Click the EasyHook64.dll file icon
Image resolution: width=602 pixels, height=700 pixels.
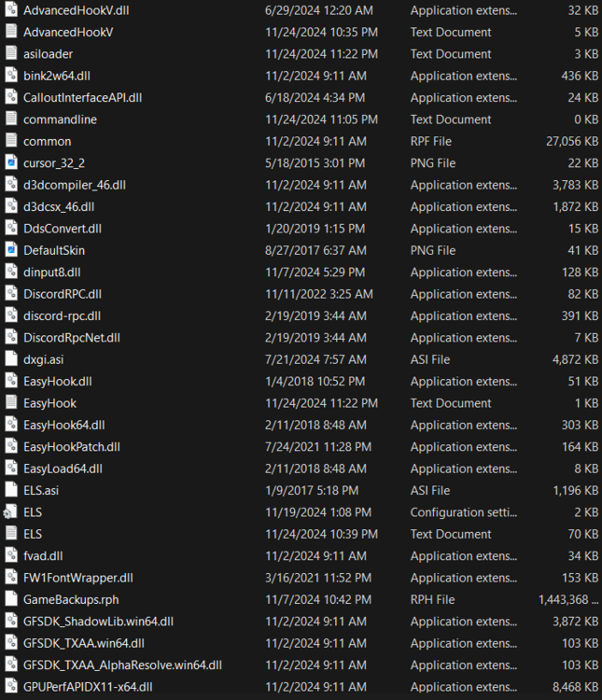point(11,425)
